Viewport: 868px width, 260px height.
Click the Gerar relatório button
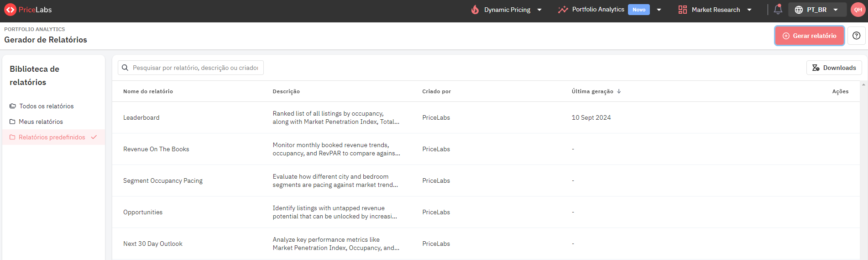[810, 36]
